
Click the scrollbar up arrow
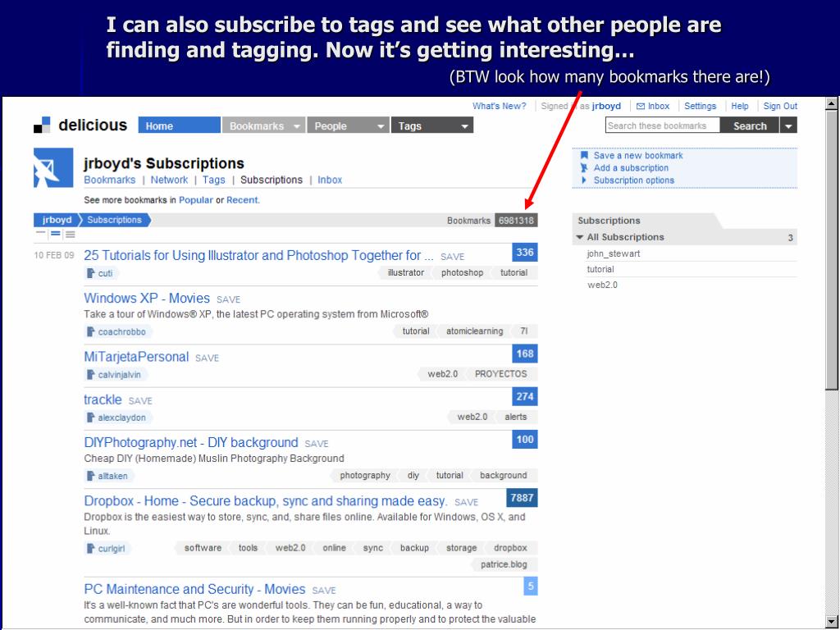tap(832, 103)
